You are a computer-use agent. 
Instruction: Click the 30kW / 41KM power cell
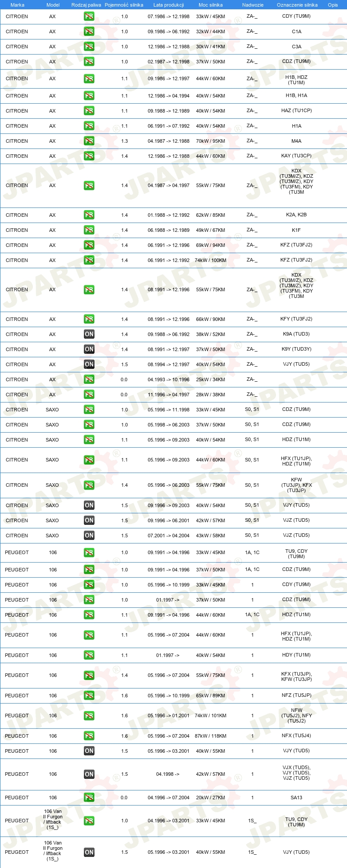pyautogui.click(x=210, y=47)
